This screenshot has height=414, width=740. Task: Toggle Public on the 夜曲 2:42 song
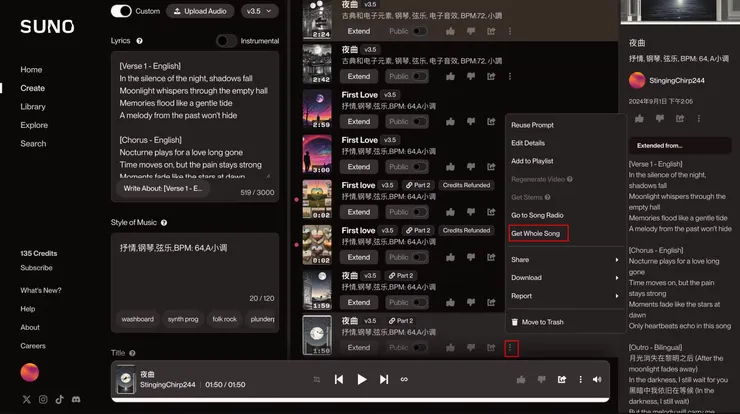[x=420, y=76]
